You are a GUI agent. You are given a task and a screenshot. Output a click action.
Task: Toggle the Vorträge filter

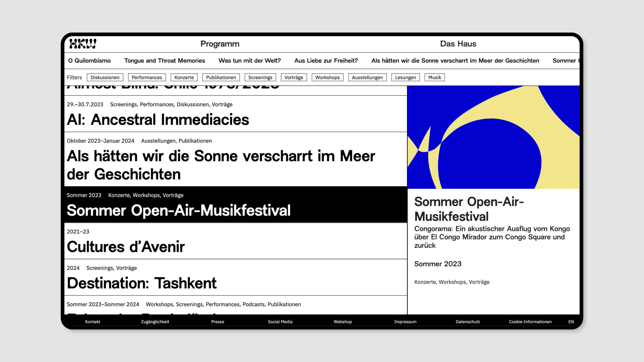click(294, 77)
